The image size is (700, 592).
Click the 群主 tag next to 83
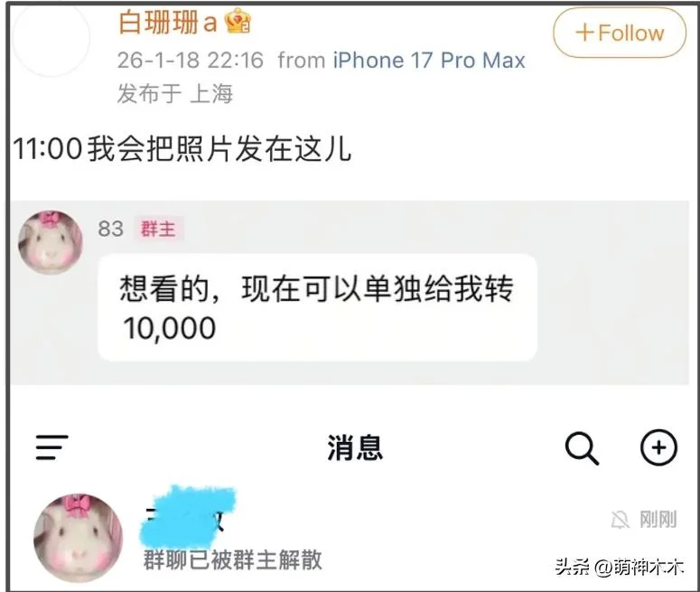(158, 230)
